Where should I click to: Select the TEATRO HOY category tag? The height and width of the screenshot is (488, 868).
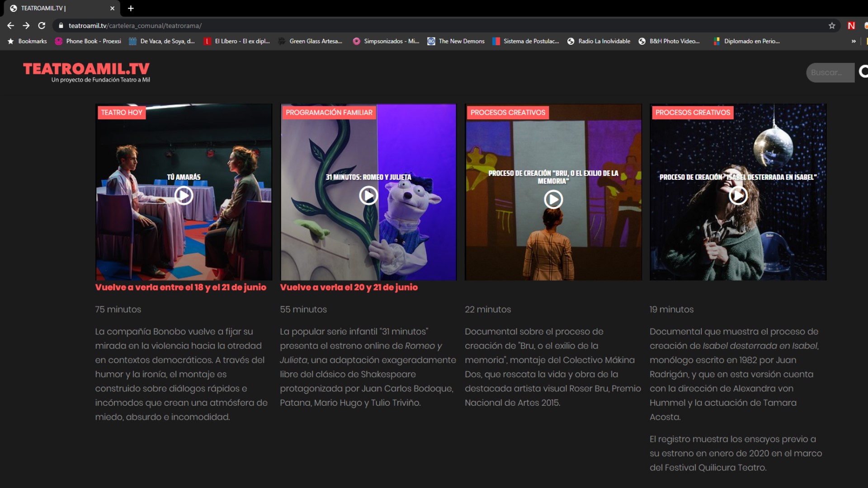click(x=122, y=113)
